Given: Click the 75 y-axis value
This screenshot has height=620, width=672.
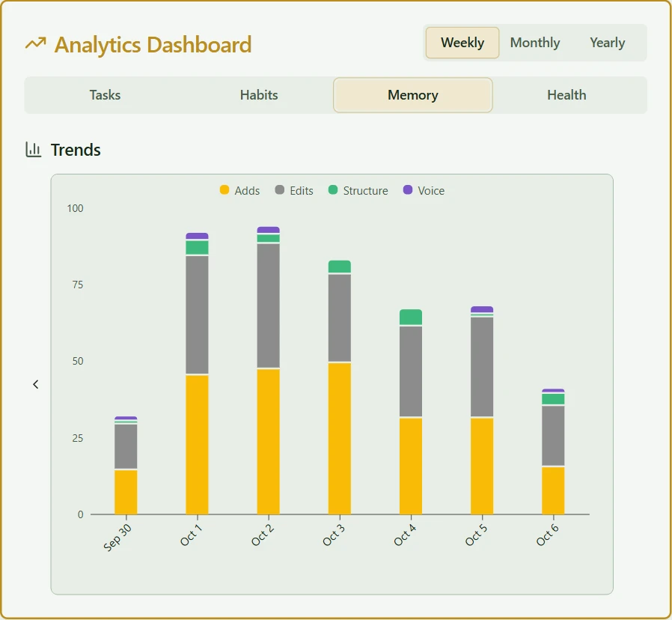Looking at the screenshot, I should click(78, 285).
